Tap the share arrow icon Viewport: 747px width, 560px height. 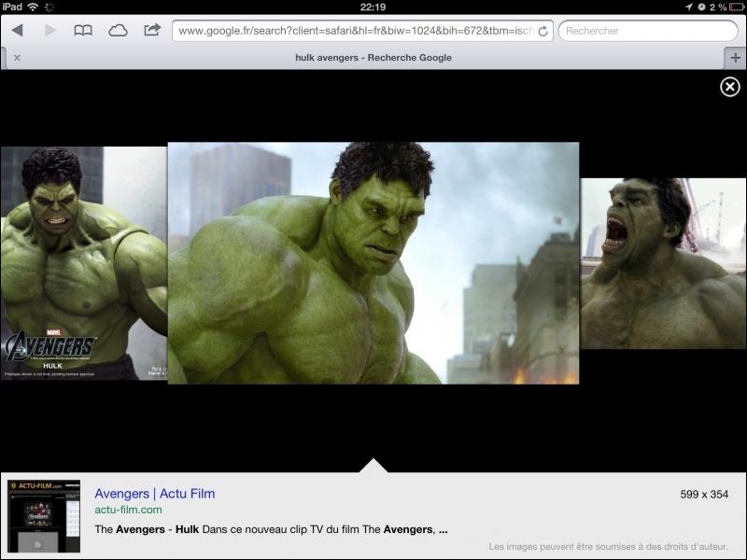[x=152, y=30]
